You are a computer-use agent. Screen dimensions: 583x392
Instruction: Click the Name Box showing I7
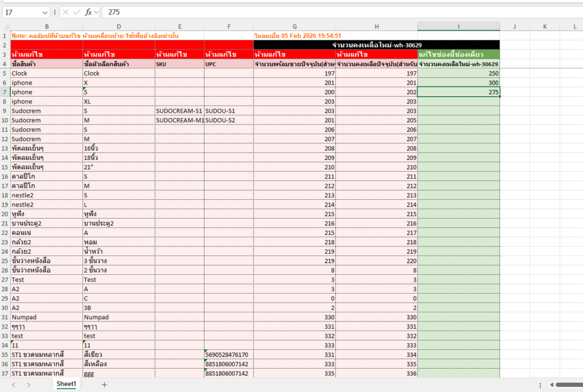[22, 12]
